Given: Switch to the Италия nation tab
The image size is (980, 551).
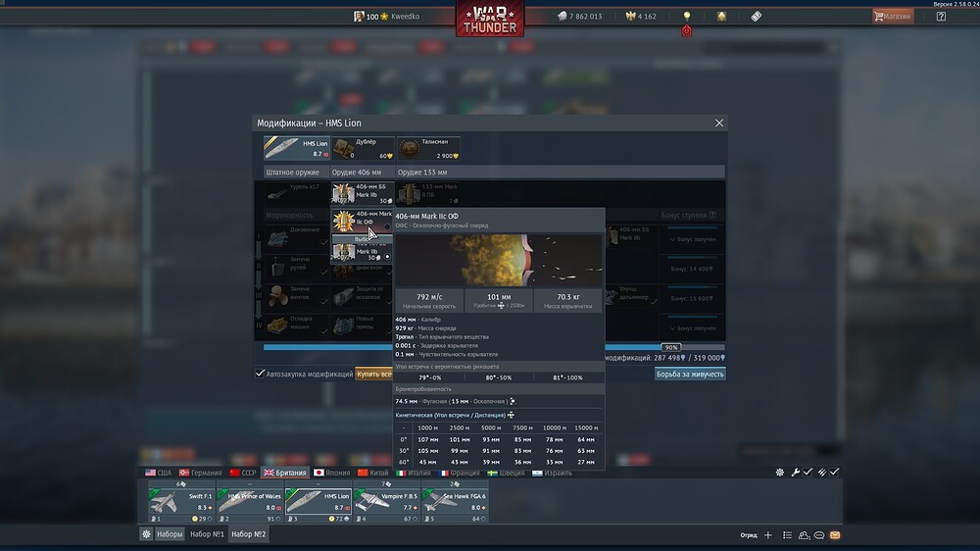Looking at the screenshot, I should (x=414, y=473).
